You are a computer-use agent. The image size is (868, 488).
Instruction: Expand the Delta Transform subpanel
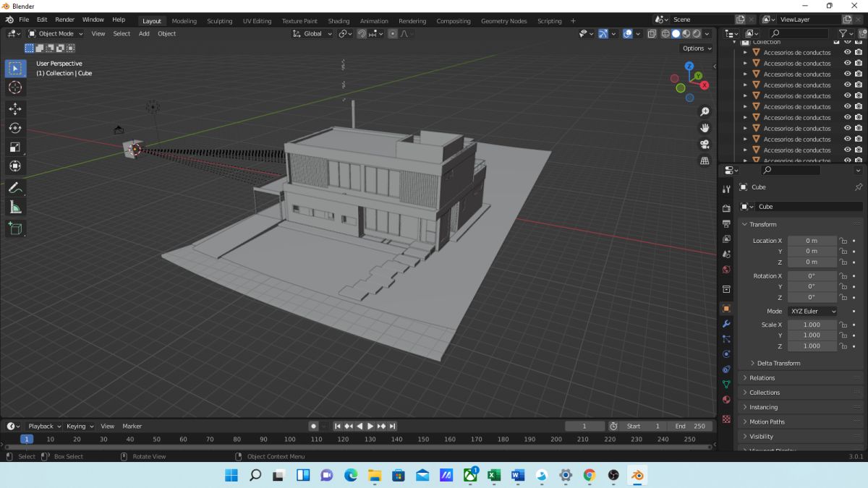click(778, 363)
